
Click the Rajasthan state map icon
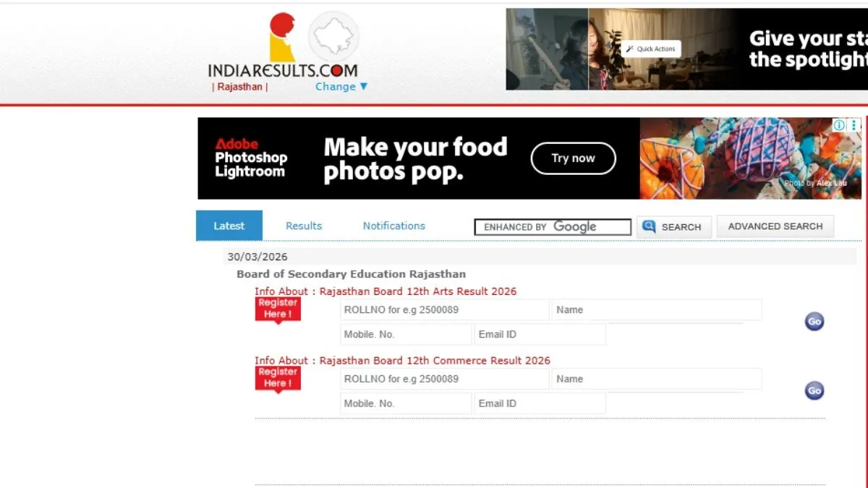click(x=333, y=36)
